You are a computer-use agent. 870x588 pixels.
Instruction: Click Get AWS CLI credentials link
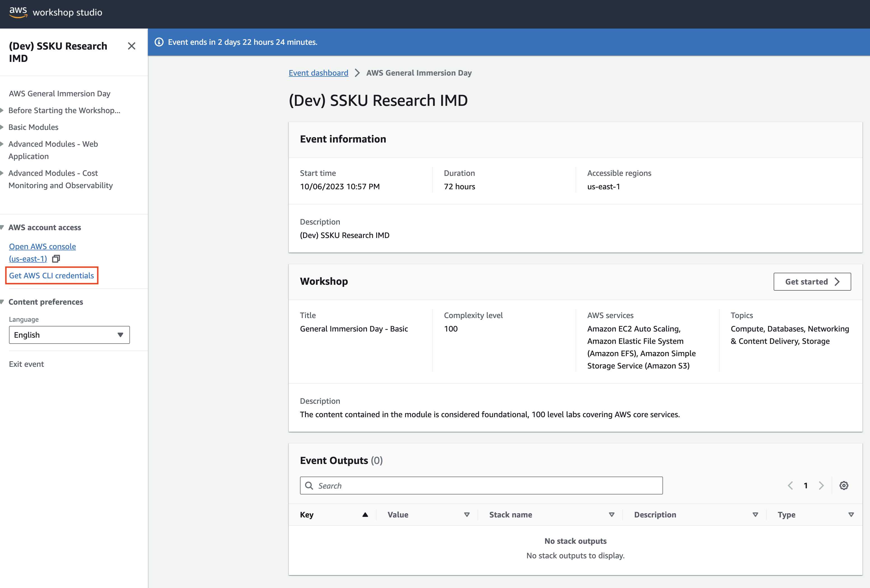coord(51,276)
